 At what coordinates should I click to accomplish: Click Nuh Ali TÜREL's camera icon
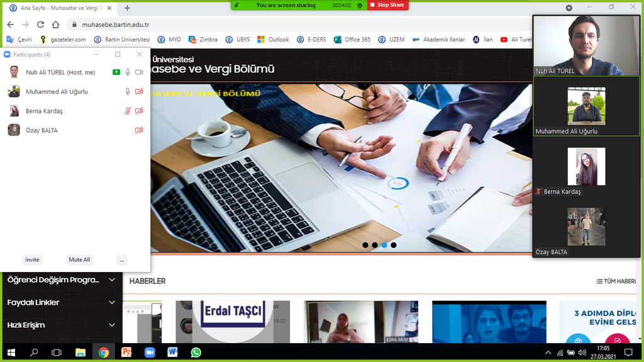(x=139, y=72)
